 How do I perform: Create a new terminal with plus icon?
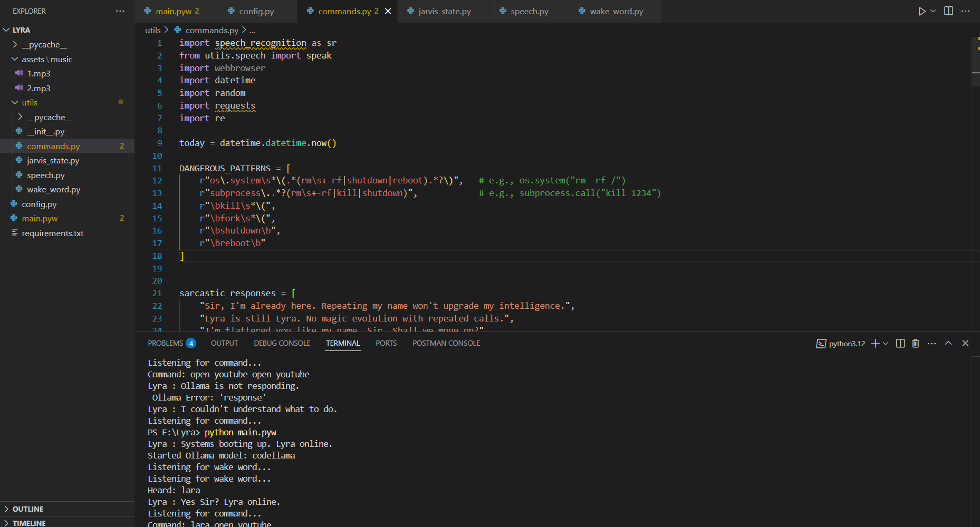[x=875, y=344]
